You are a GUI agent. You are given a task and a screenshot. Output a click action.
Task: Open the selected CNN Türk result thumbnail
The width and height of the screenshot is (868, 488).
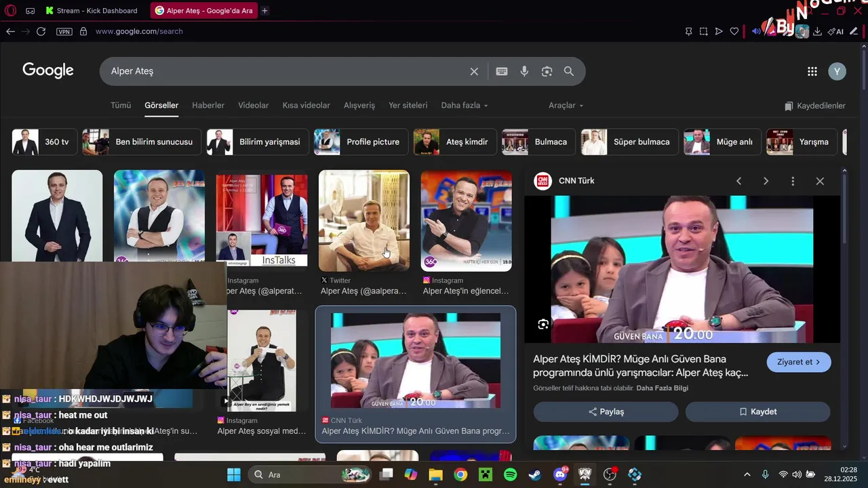416,361
